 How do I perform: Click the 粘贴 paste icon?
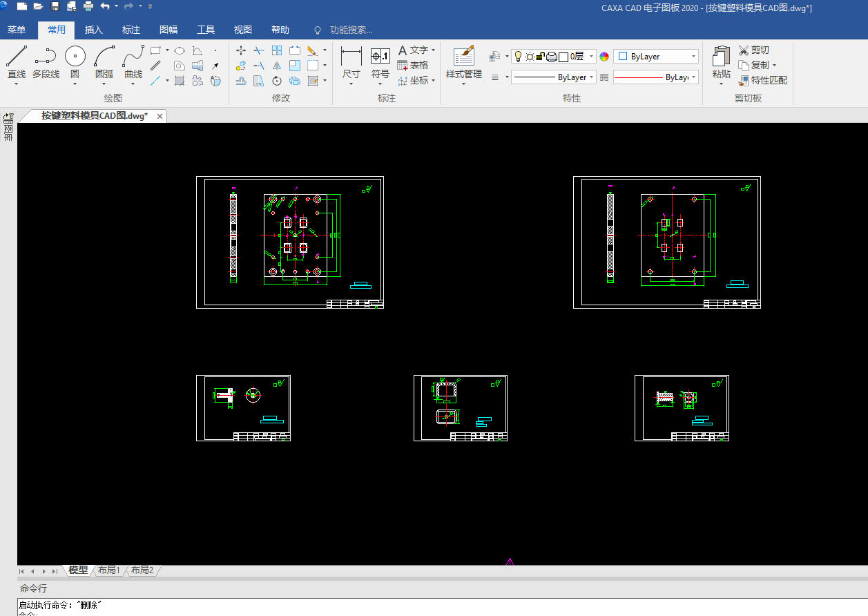pos(721,62)
